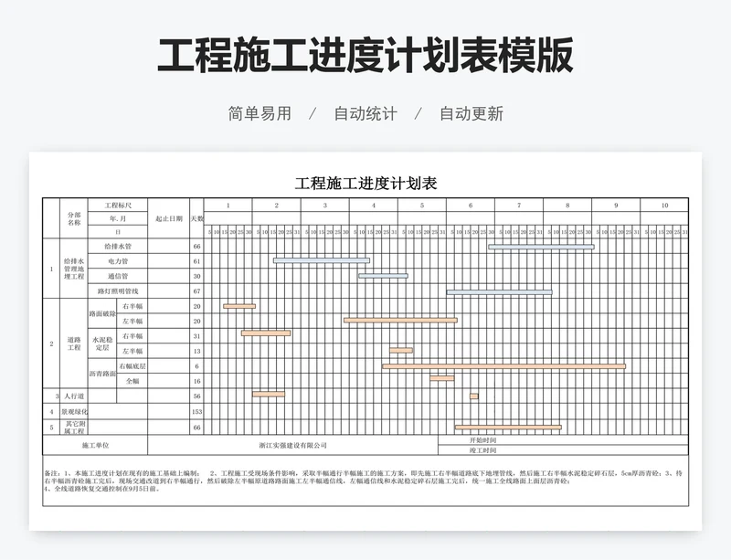The width and height of the screenshot is (731, 560).
Task: Click the 右幅底层 row label
Action: (x=132, y=366)
